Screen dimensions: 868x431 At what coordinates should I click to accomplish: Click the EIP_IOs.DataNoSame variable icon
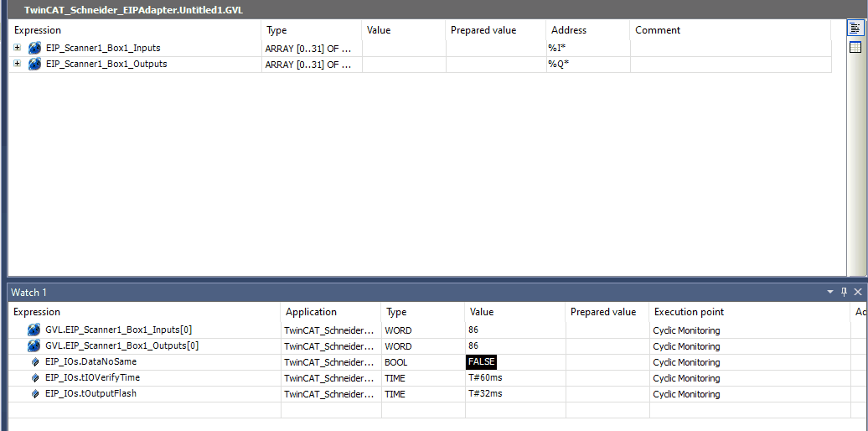coord(35,362)
